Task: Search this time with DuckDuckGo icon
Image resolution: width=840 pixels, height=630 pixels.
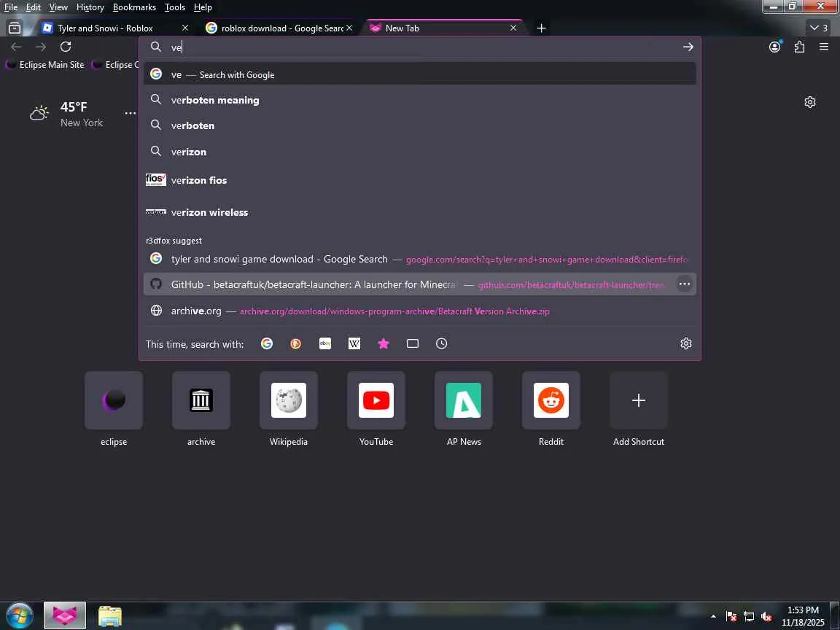Action: coord(296,343)
